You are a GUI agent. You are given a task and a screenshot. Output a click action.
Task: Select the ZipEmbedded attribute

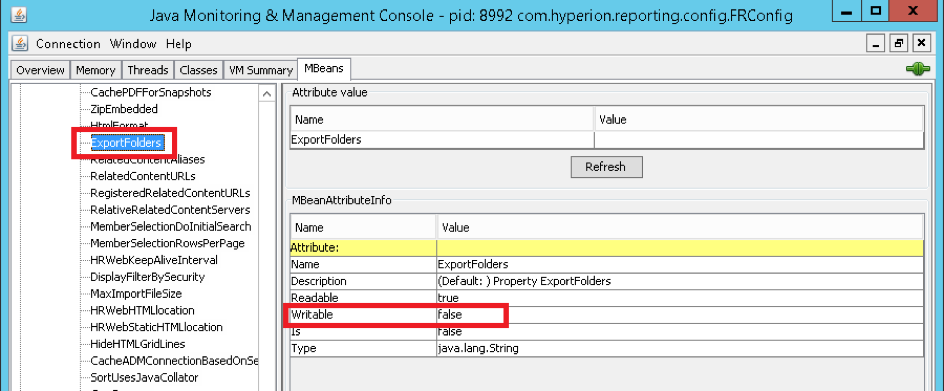tap(124, 109)
